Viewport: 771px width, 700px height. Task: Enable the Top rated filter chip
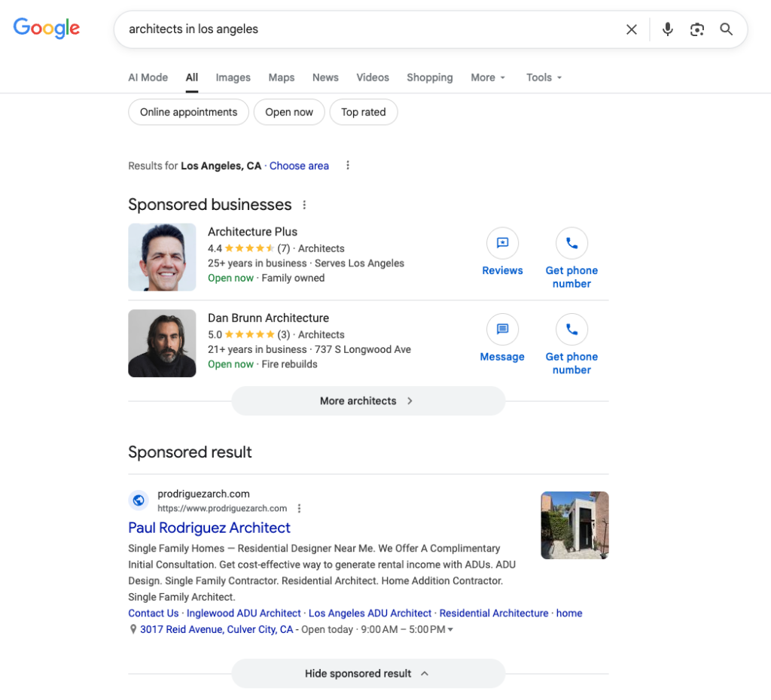tap(363, 112)
